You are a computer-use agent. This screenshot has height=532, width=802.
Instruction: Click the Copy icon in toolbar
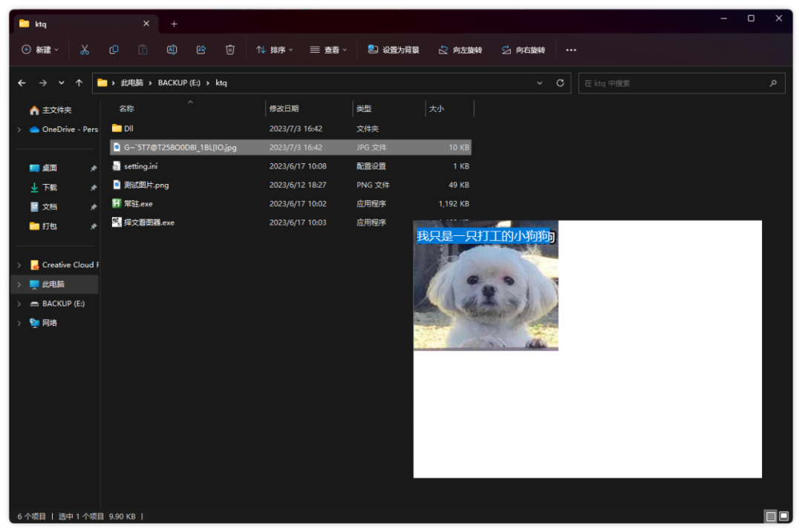[114, 50]
